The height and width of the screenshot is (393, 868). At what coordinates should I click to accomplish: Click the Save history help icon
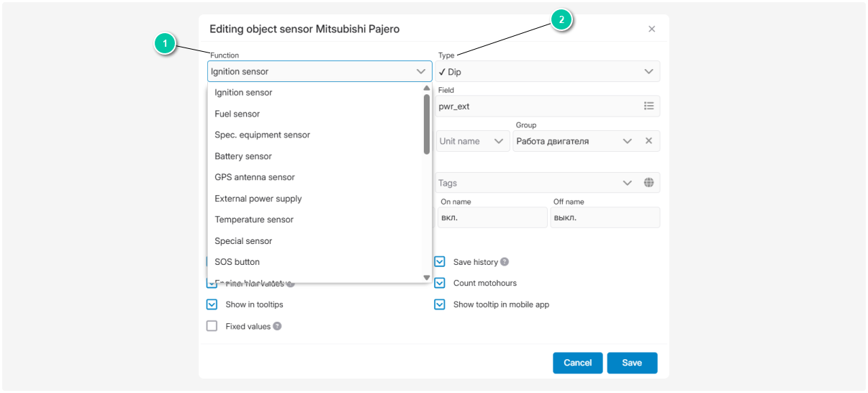pyautogui.click(x=505, y=262)
